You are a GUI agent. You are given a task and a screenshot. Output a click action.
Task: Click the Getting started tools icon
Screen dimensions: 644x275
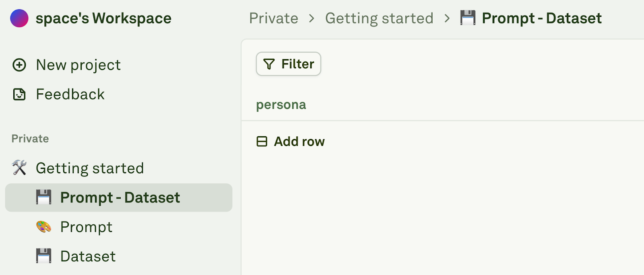19,168
